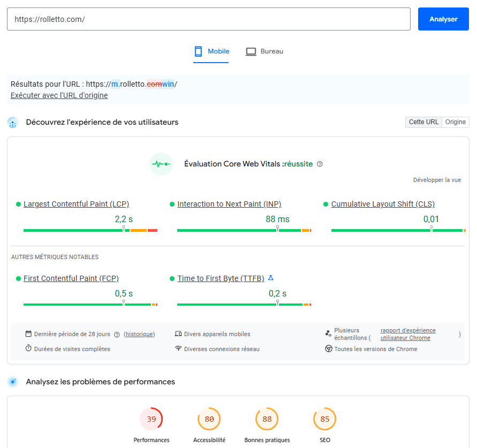477x448 pixels.
Task: Click the LCP distribution bar
Action: (x=90, y=230)
